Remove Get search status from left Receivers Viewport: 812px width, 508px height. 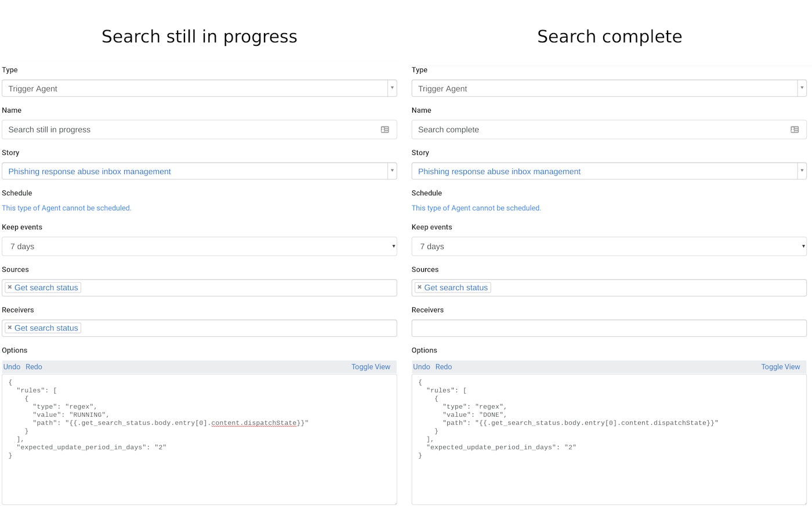(x=10, y=327)
